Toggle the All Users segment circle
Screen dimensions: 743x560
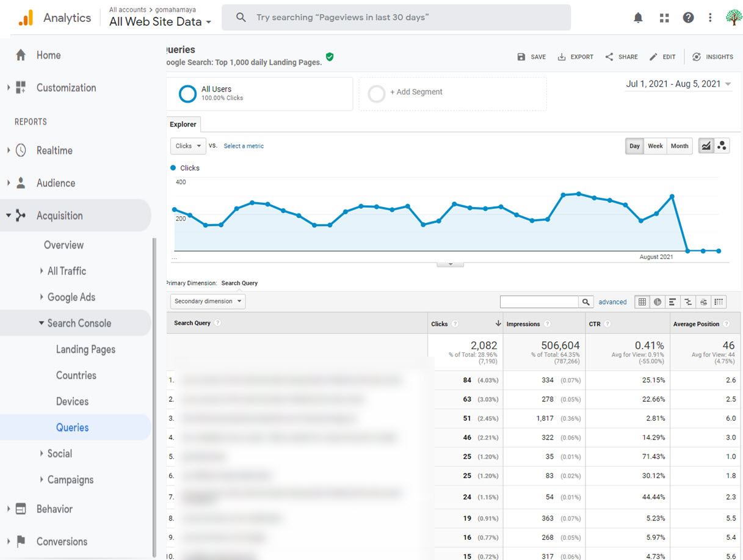click(x=187, y=93)
